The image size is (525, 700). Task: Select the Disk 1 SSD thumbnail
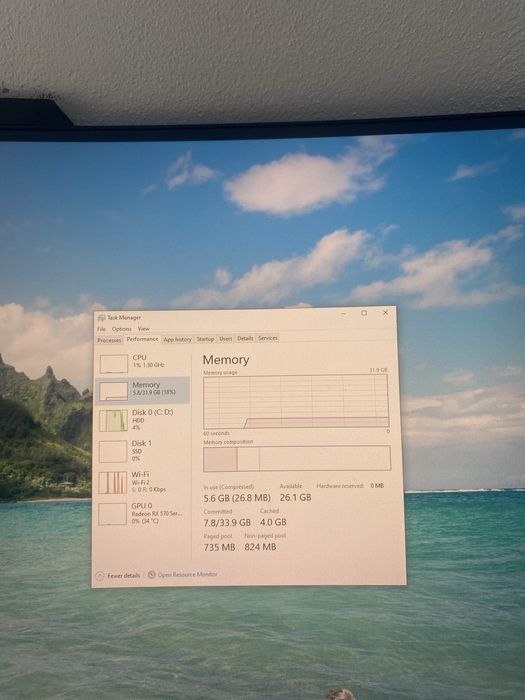(113, 451)
